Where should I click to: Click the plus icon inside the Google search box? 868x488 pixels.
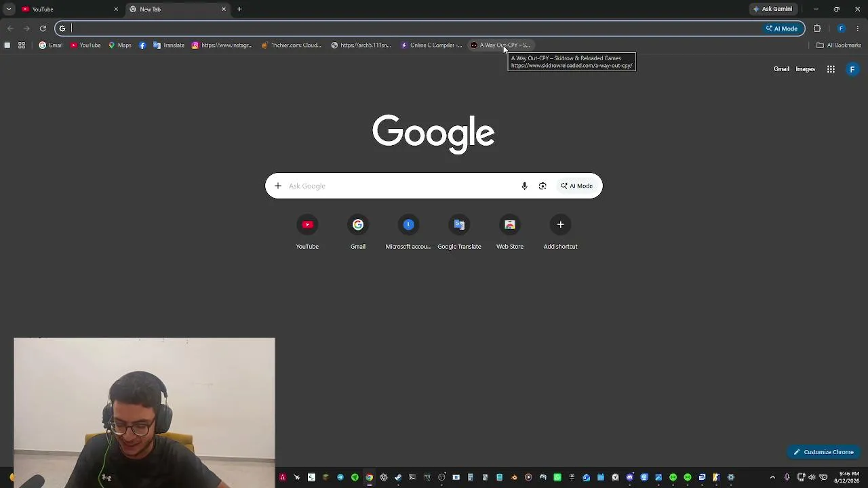click(x=278, y=186)
